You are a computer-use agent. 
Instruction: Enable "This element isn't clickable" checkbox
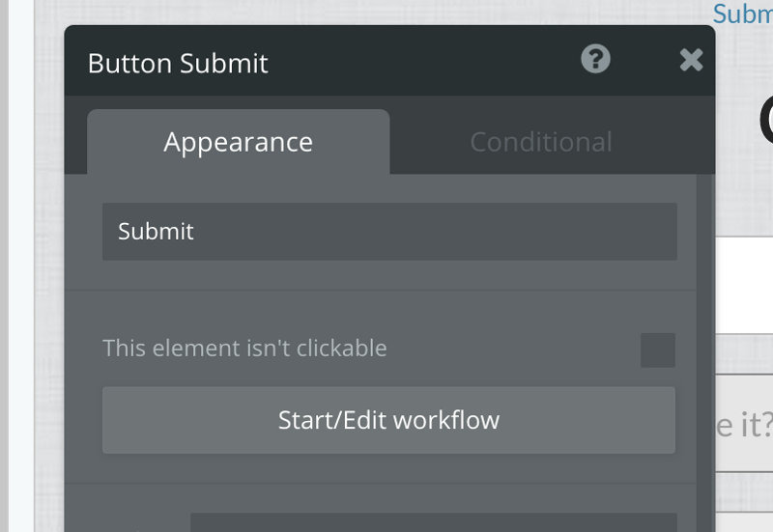[x=658, y=350]
